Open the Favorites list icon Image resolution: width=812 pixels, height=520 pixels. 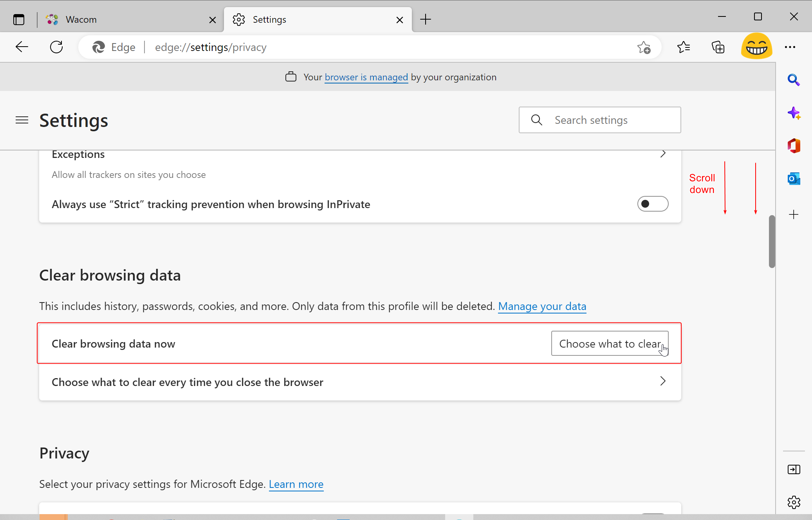coord(684,47)
